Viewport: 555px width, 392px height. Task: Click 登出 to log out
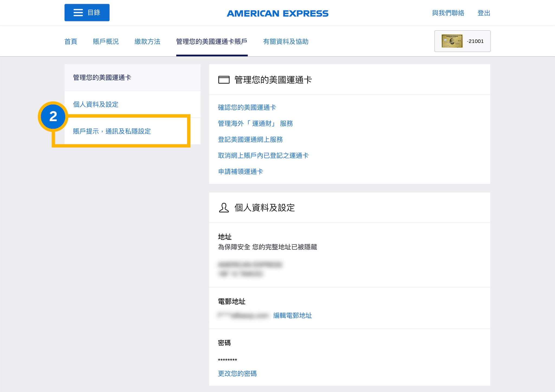click(484, 13)
